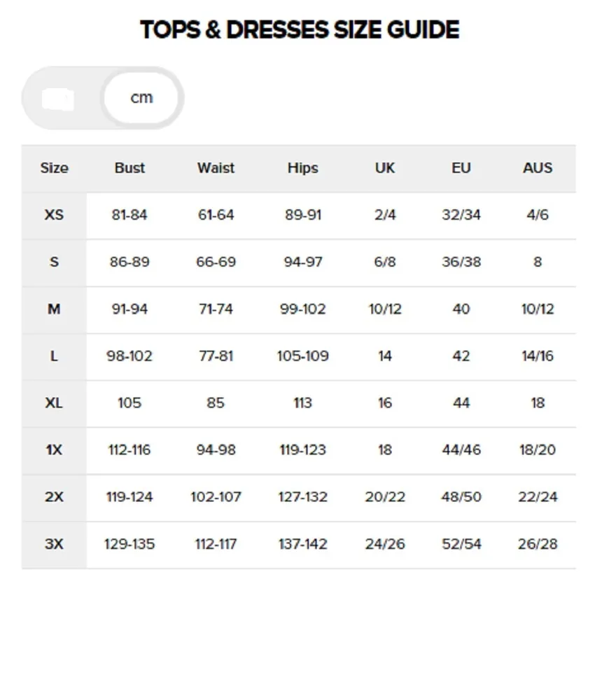Viewport: 609px width, 700px height.
Task: Switch to the blank left unit option
Action: point(59,99)
